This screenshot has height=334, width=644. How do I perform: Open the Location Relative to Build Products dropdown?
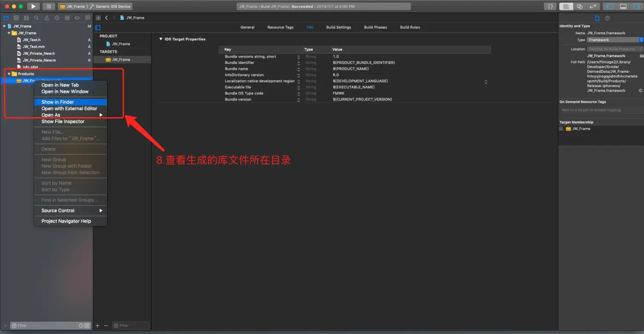click(x=616, y=49)
